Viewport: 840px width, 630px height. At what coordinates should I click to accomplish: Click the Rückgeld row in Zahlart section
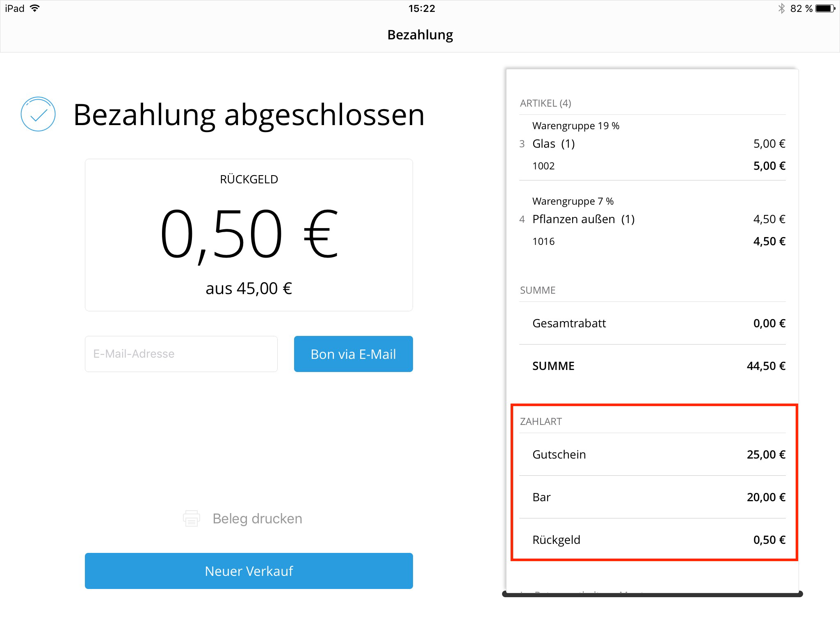[652, 540]
